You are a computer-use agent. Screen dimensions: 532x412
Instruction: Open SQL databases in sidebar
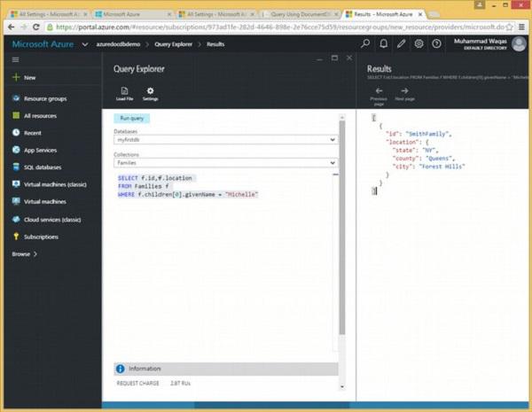(x=42, y=167)
